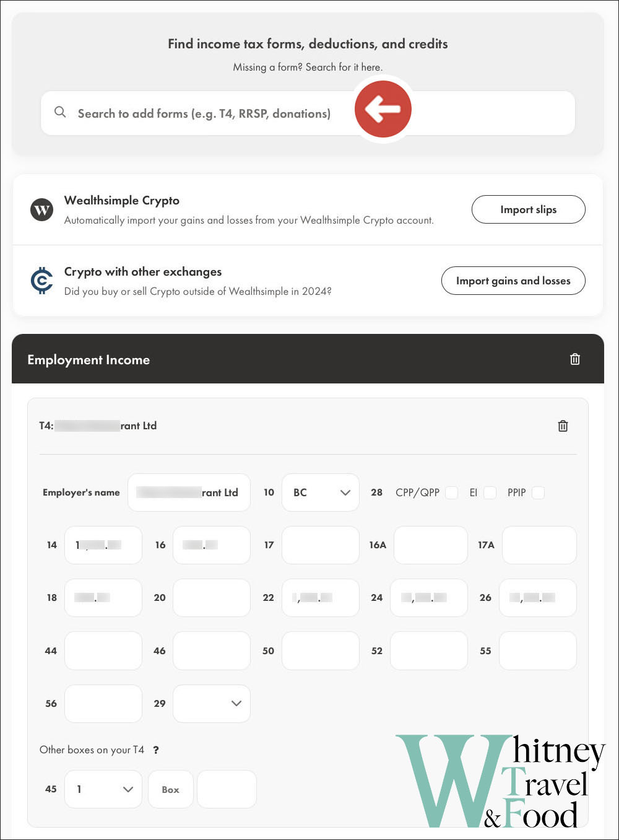Screen dimensions: 619x840
Task: Open the box 45 dropdown
Action: (103, 789)
